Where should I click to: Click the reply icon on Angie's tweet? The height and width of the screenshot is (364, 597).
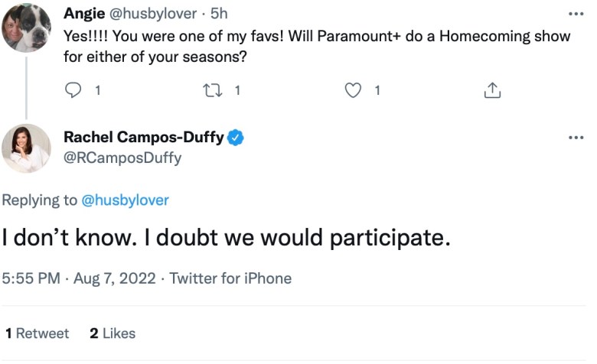point(73,90)
